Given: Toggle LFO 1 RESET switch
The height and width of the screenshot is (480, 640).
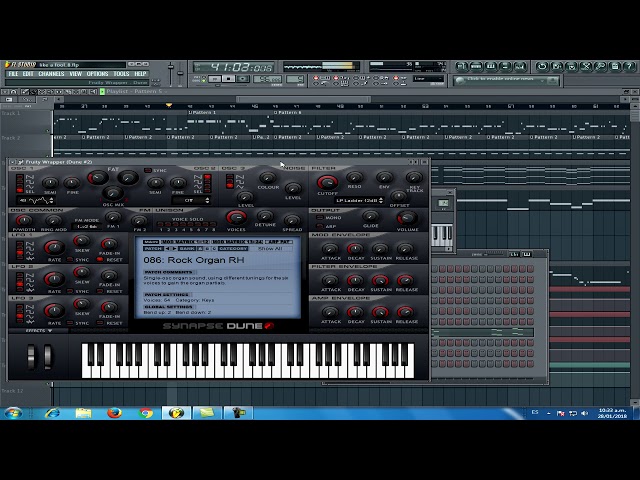Looking at the screenshot, I should (100, 260).
